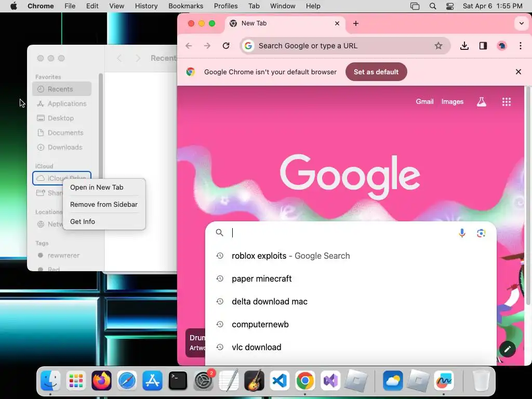This screenshot has height=399, width=532.
Task: Bookmark this tab with the star icon
Action: [438, 46]
